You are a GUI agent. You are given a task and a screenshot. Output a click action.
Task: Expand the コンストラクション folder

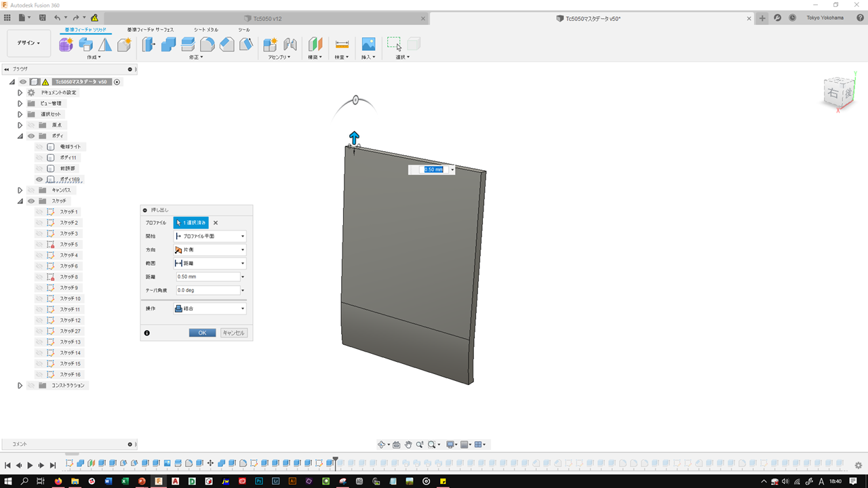pos(20,386)
